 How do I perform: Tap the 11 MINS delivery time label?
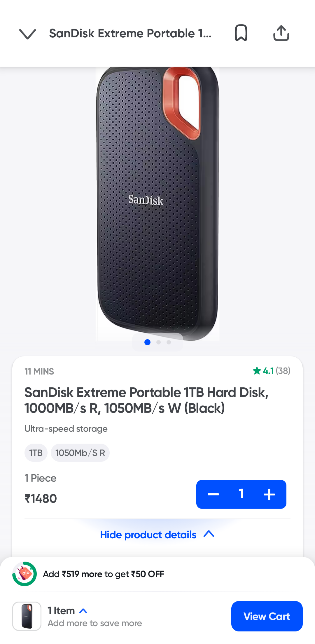39,371
